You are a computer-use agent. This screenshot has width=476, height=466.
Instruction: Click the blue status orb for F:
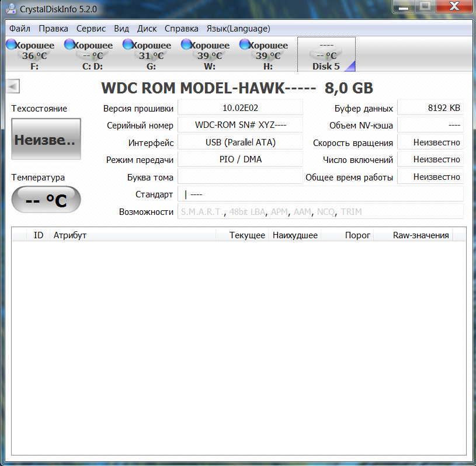click(11, 44)
